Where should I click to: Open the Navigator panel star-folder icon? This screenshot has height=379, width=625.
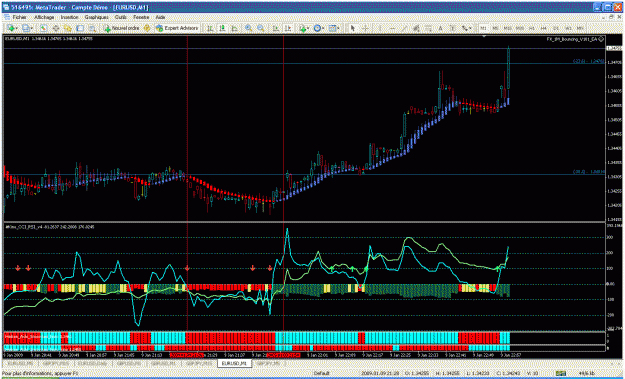coord(68,28)
